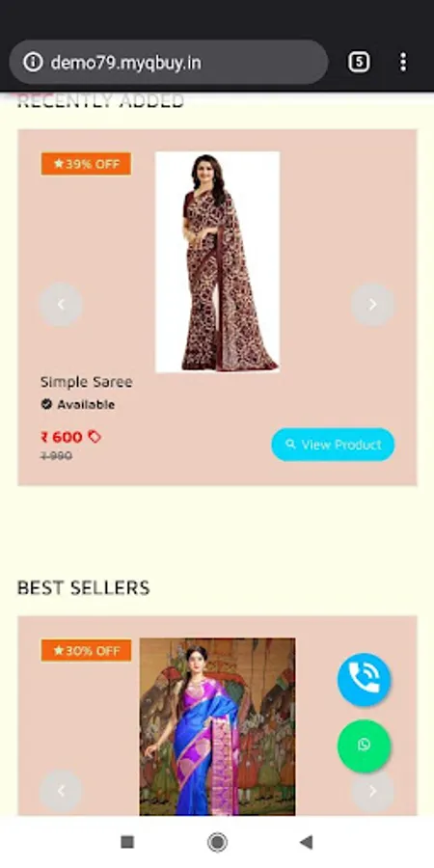Tap the Android home navigation button
Viewport: 434px width, 868px height.
tap(217, 842)
